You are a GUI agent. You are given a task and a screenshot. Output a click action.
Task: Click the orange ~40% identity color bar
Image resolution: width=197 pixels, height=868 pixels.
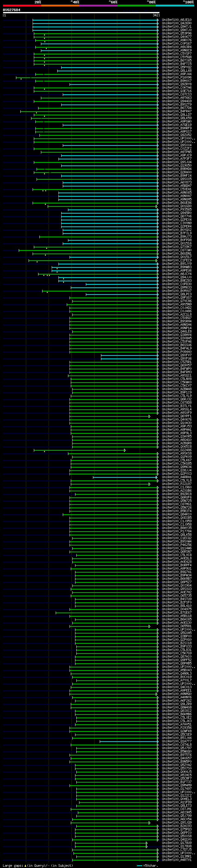pyautogui.click(x=60, y=6)
